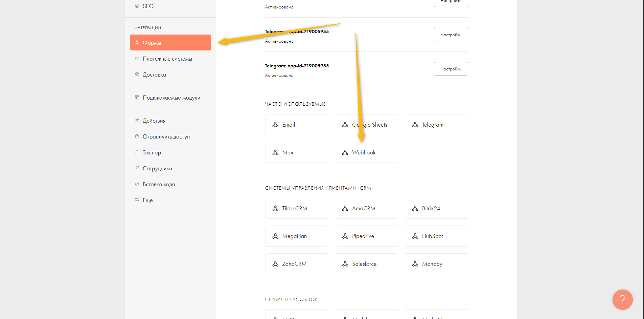This screenshot has height=319, width=644.
Task: Connect the Bitrix24 CRM
Action: [x=436, y=208]
